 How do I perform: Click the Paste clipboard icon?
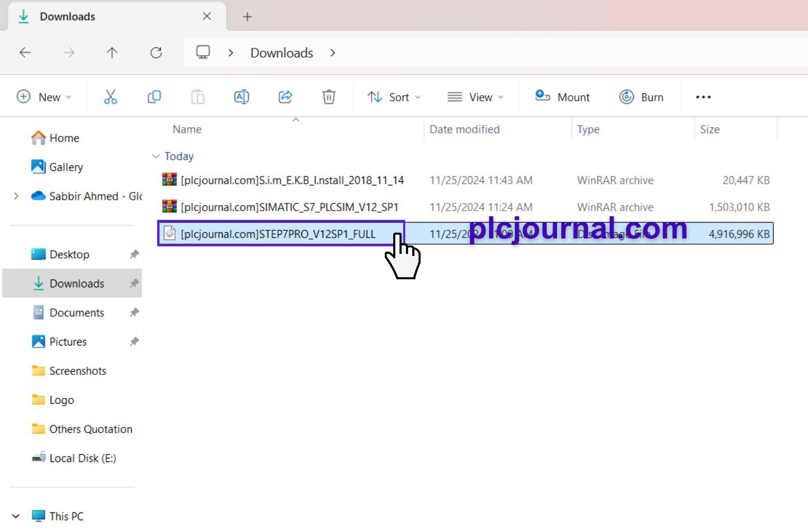[x=198, y=97]
